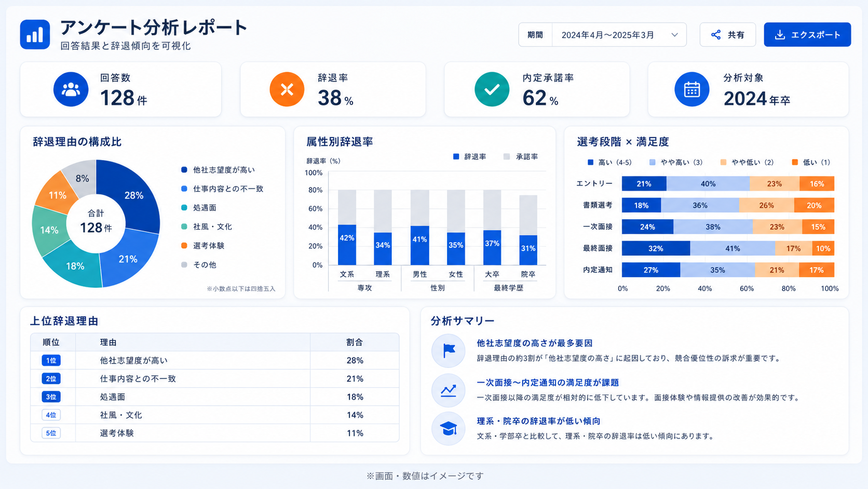Expand the period selector chevron arrow
The height and width of the screenshot is (489, 868).
point(674,35)
